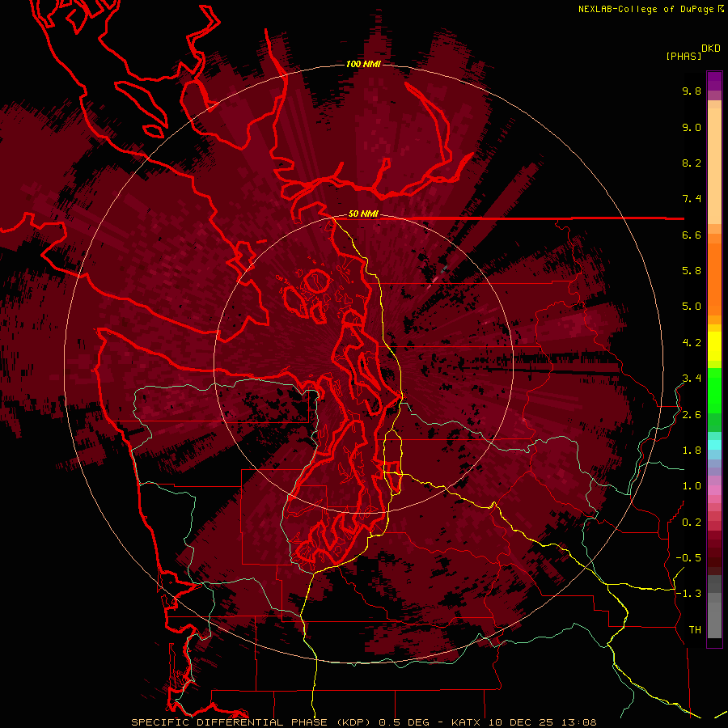The image size is (728, 728).
Task: Click the KATX station identifier in caption
Action: click(467, 722)
